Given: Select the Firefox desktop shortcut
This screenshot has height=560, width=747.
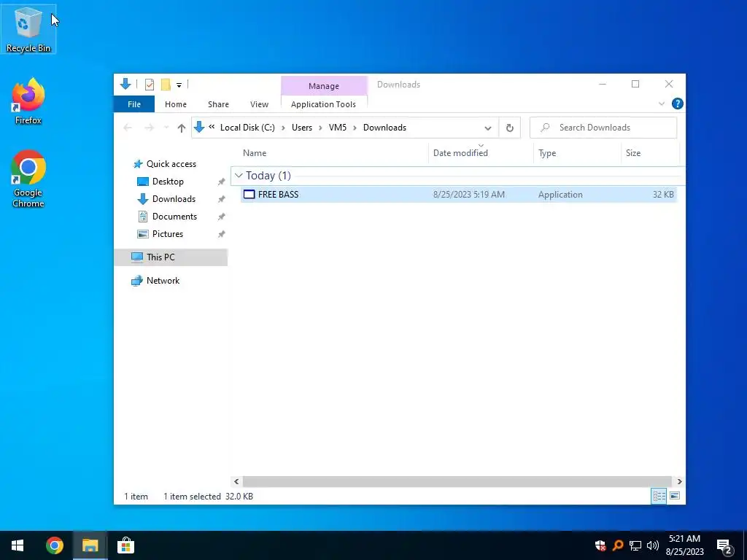Looking at the screenshot, I should tap(28, 101).
